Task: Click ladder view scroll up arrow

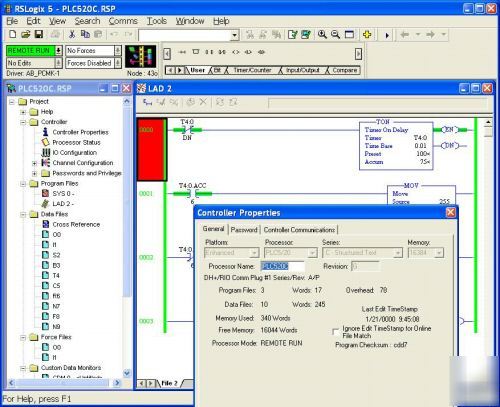Action: click(x=488, y=122)
